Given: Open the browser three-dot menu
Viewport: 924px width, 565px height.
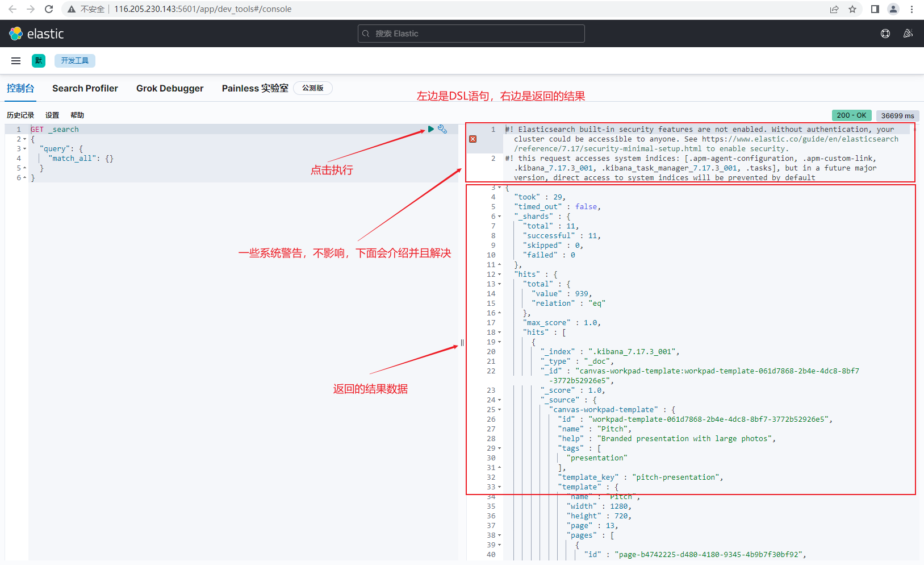Looking at the screenshot, I should (912, 9).
